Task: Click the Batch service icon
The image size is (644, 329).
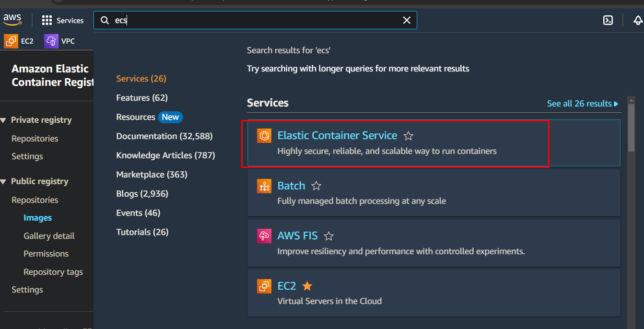Action: coord(264,186)
